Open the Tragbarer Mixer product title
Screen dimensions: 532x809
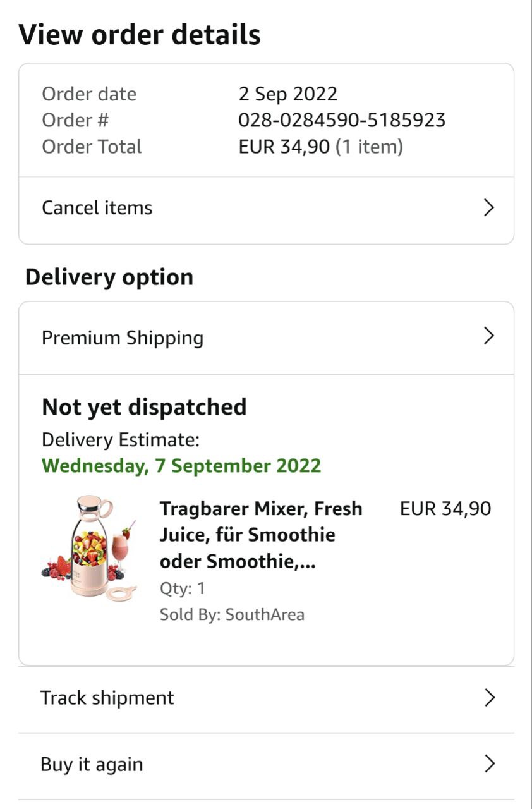(260, 535)
